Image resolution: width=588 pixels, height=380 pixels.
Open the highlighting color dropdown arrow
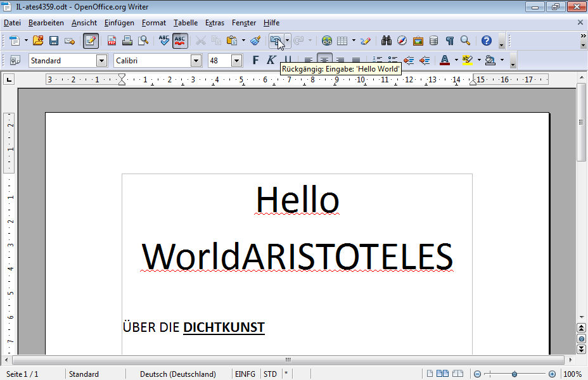pos(479,60)
